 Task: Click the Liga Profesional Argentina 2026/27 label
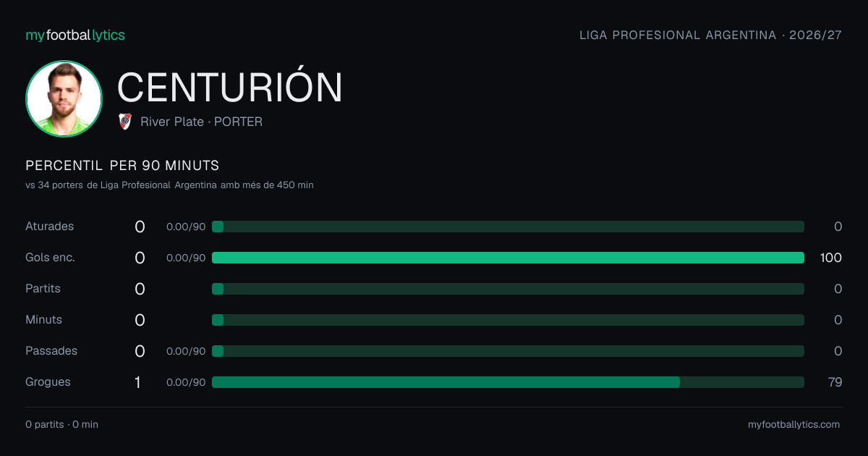click(710, 35)
